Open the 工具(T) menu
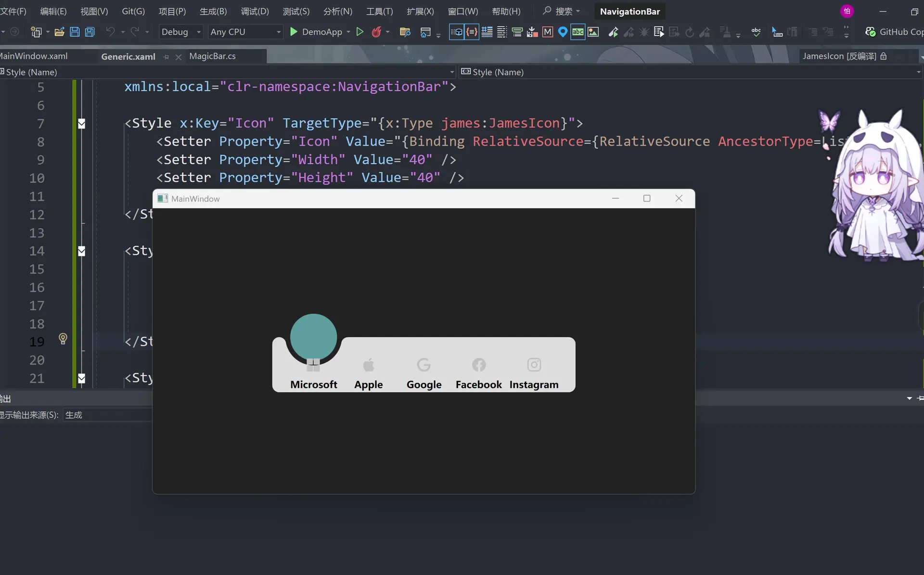Viewport: 924px width, 575px height. (379, 11)
